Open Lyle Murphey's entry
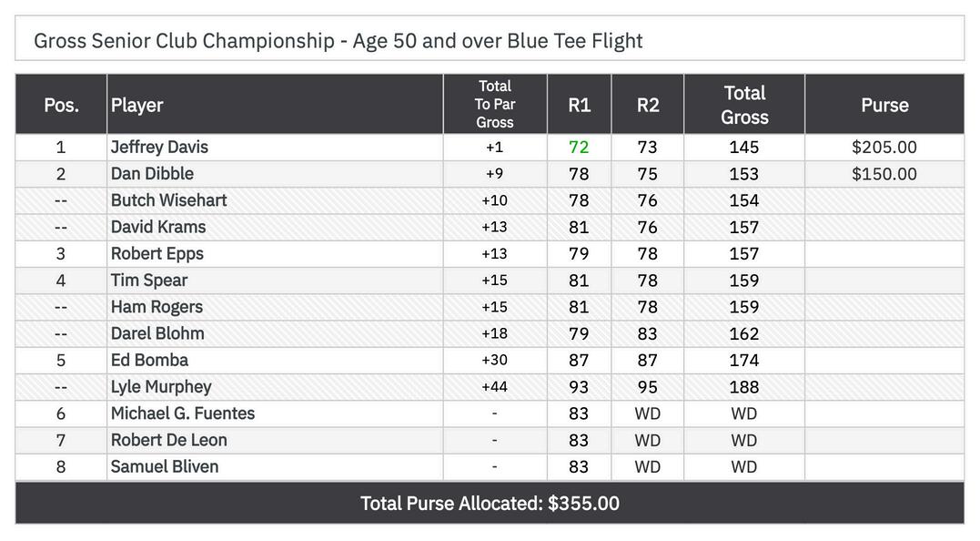The height and width of the screenshot is (541, 980). pyautogui.click(x=161, y=386)
